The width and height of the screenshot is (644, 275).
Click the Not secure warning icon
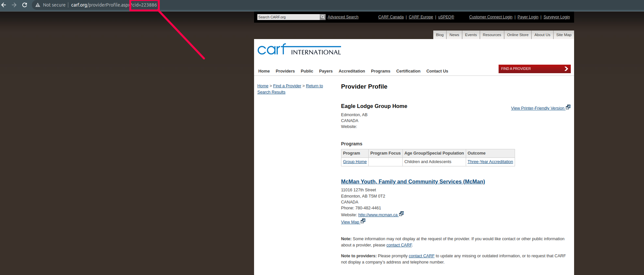coord(38,5)
